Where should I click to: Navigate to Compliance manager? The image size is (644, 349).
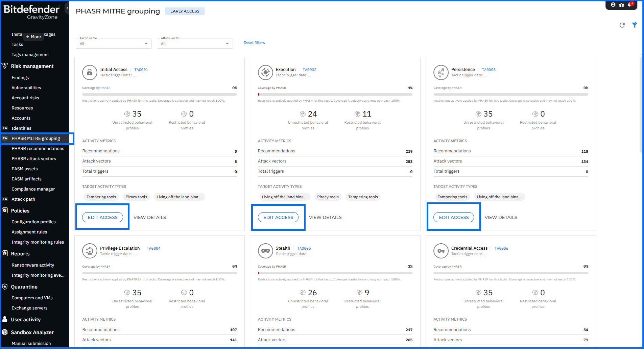33,189
